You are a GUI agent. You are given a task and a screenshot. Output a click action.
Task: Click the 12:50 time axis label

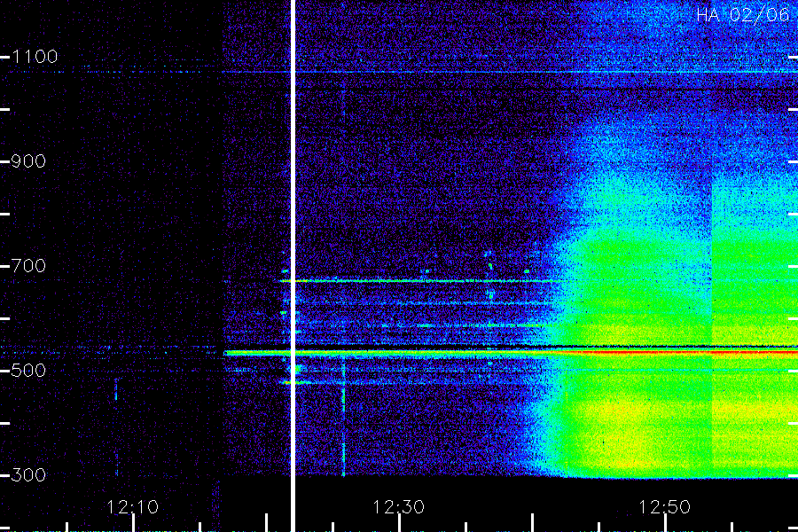click(x=665, y=507)
